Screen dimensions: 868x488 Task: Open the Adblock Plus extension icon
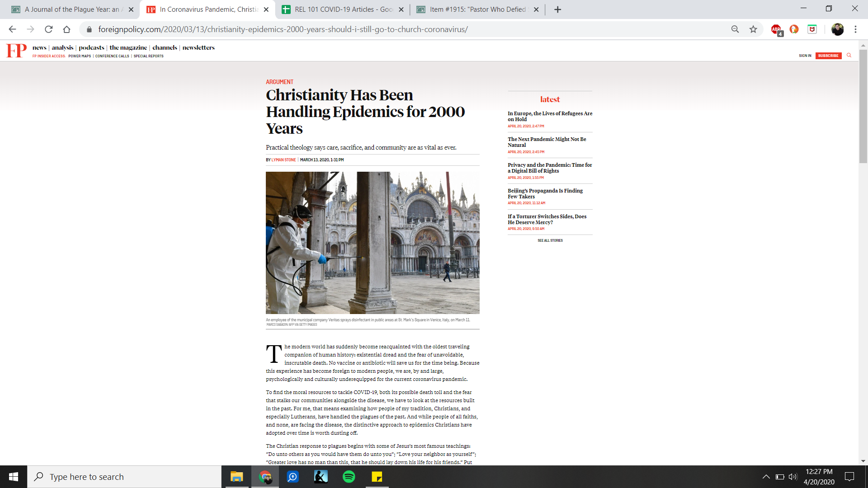tap(776, 29)
